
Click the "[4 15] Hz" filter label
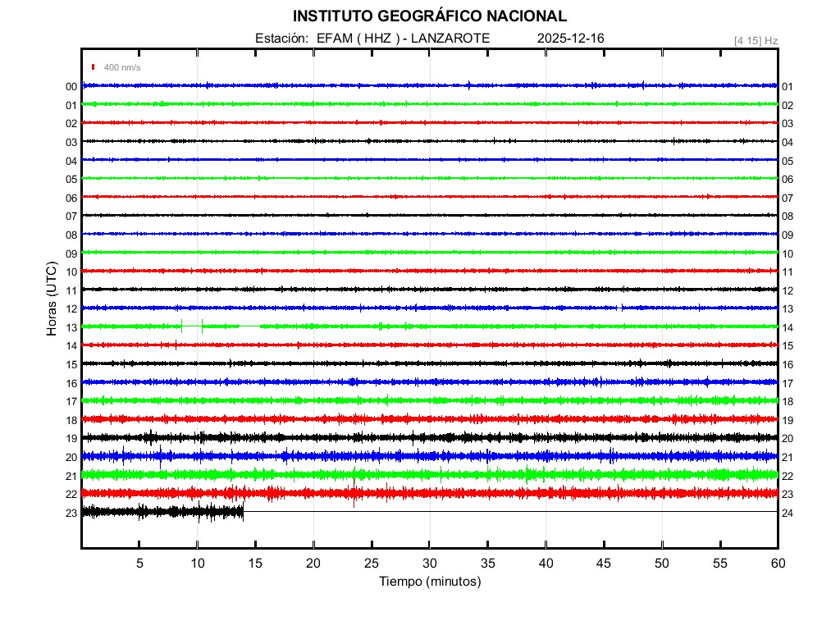(756, 40)
